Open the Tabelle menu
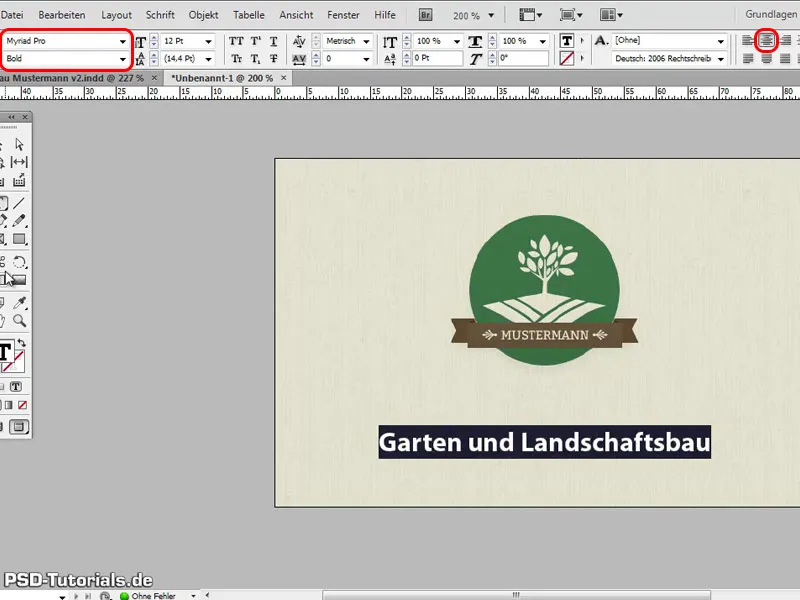This screenshot has height=600, width=800. [x=249, y=15]
